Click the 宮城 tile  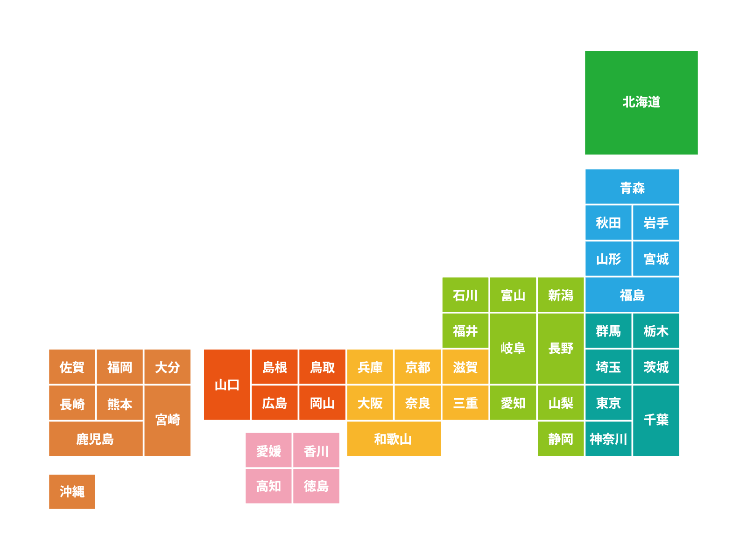coord(656,259)
